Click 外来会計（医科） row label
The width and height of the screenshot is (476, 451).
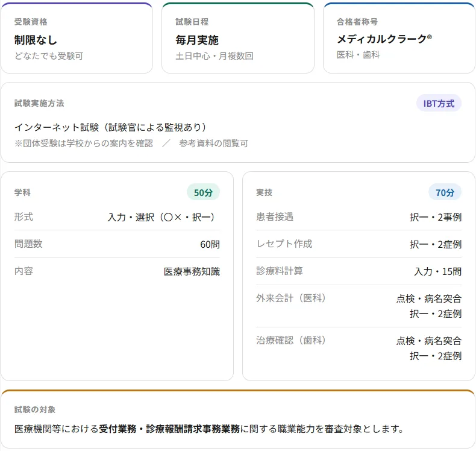point(291,298)
